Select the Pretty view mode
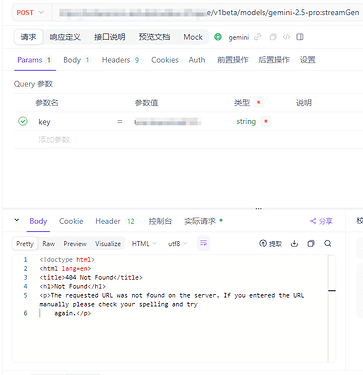 pos(25,244)
